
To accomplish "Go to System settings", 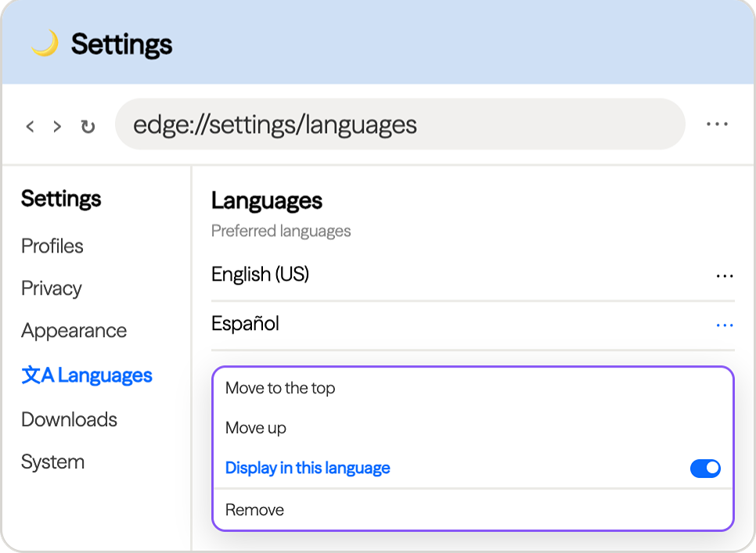I will 53,462.
